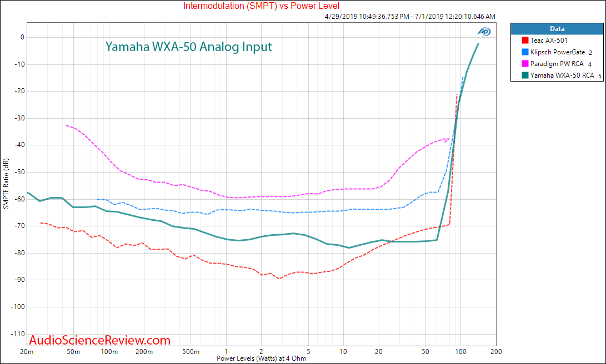This screenshot has height=364, width=606.
Task: Select the Paradigm PW RCA legend entry
Action: click(x=557, y=64)
